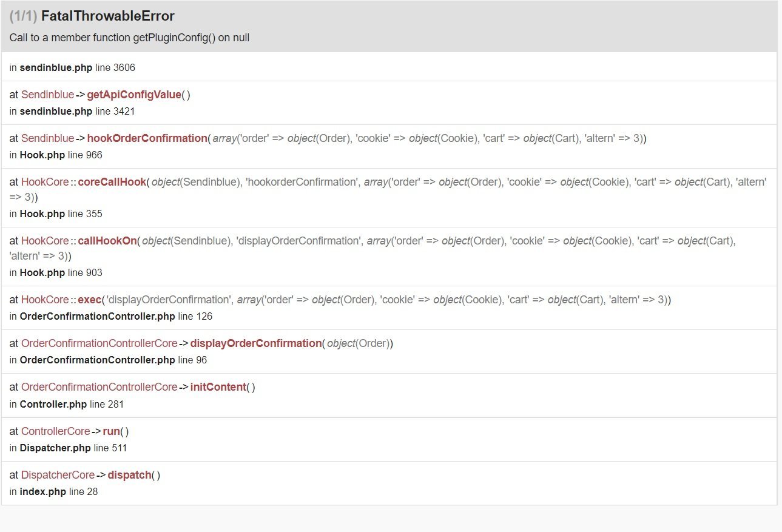Click the exec method of HookCore
The height and width of the screenshot is (532, 782).
point(89,300)
